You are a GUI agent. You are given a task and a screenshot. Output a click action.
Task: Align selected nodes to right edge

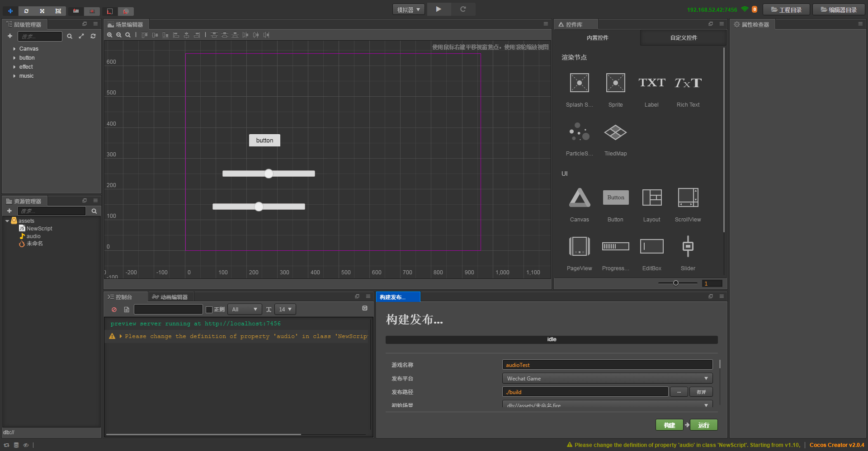point(197,35)
